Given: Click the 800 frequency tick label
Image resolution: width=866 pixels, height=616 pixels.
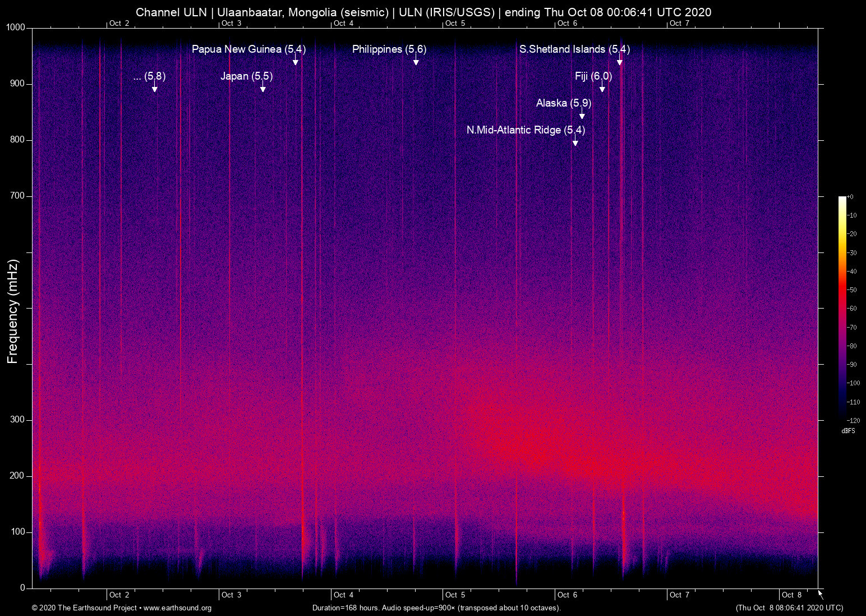Looking at the screenshot, I should coord(18,140).
